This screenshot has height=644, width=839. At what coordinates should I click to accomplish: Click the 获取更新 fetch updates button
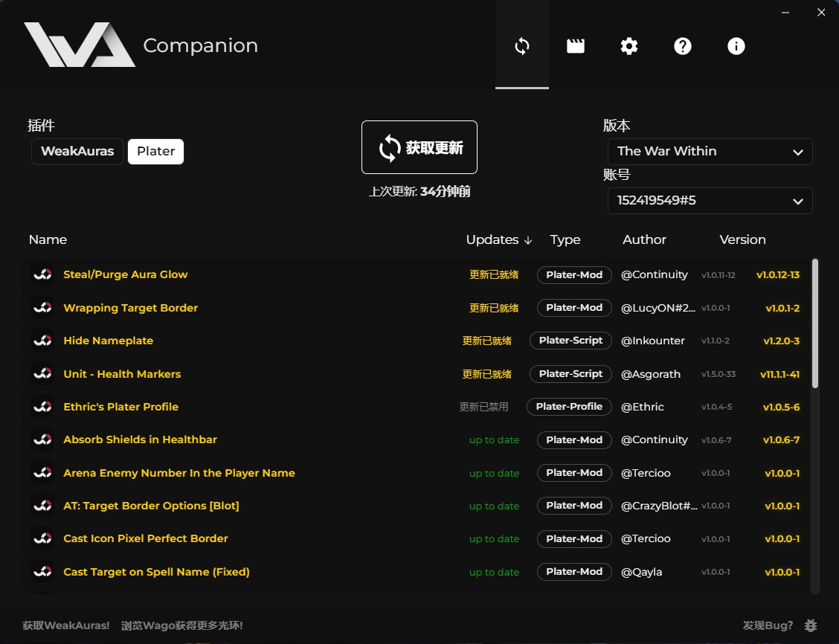tap(419, 147)
